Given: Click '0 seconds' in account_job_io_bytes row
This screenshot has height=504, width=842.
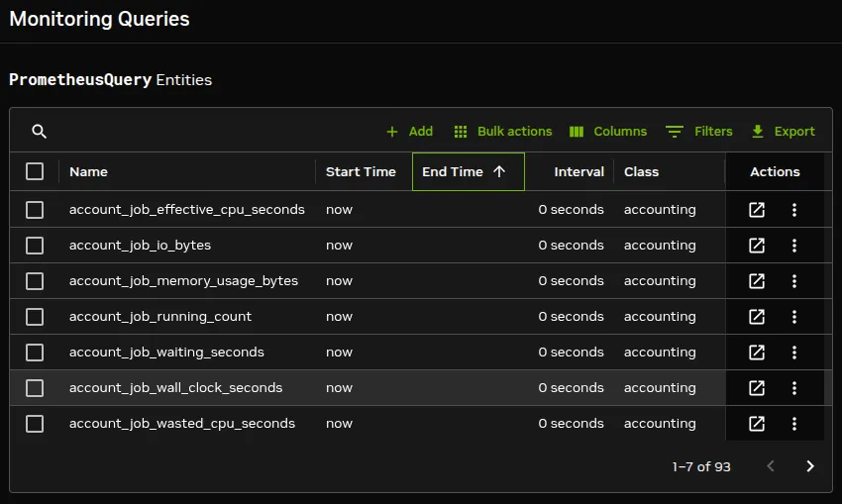Looking at the screenshot, I should [x=572, y=246].
